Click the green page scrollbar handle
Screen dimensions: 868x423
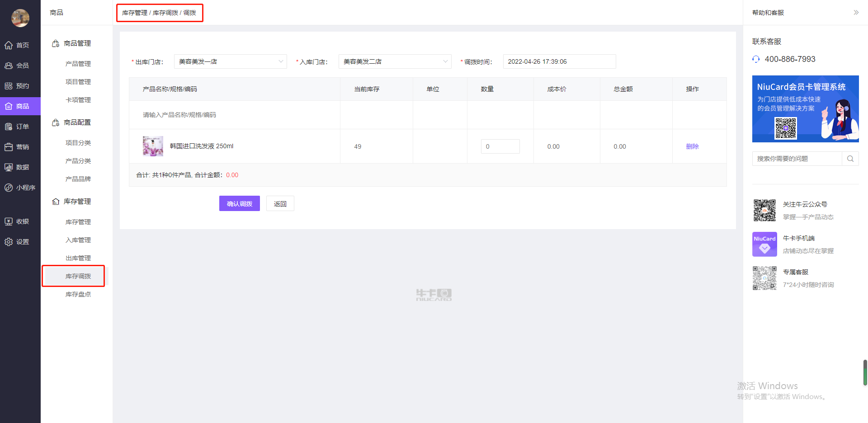click(865, 372)
